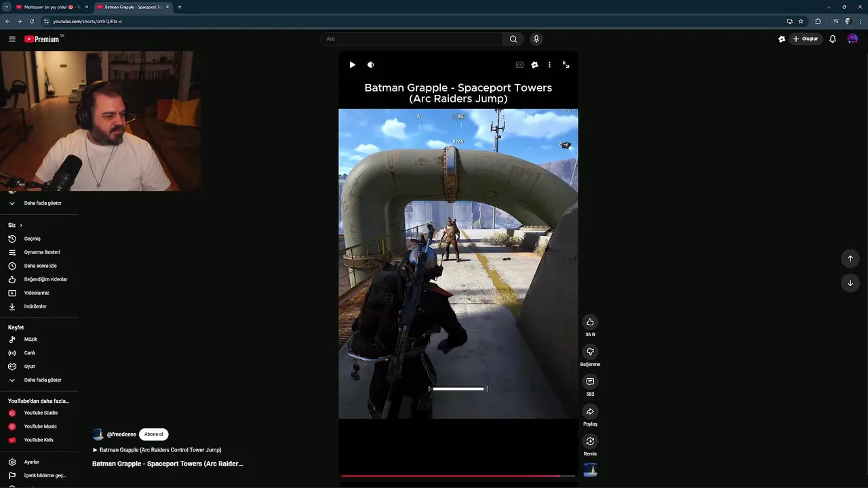868x488 pixels.
Task: Open the YouTube account avatar menu
Action: (852, 39)
